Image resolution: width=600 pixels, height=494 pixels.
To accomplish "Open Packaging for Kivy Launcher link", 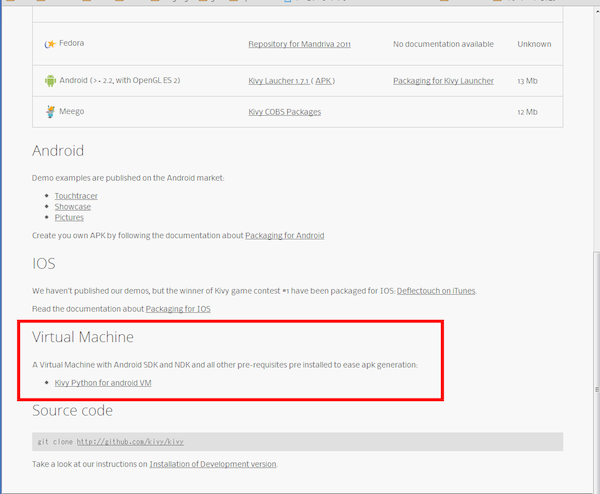I will 443,81.
